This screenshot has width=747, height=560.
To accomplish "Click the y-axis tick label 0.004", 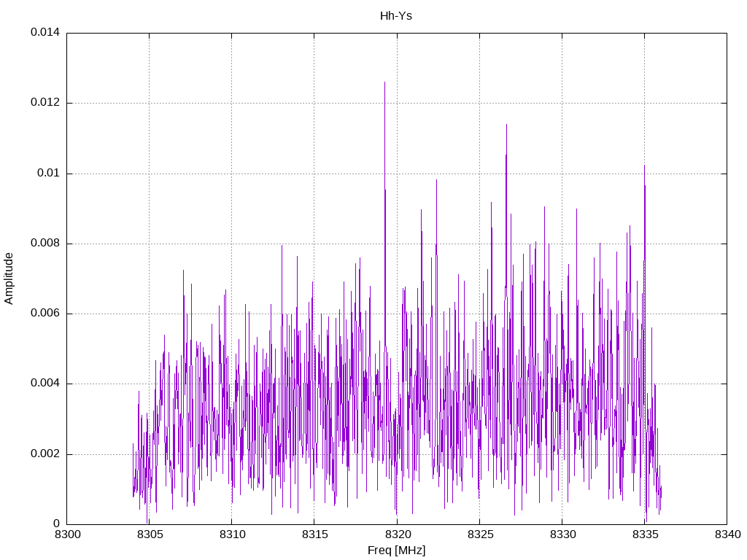I will (45, 384).
